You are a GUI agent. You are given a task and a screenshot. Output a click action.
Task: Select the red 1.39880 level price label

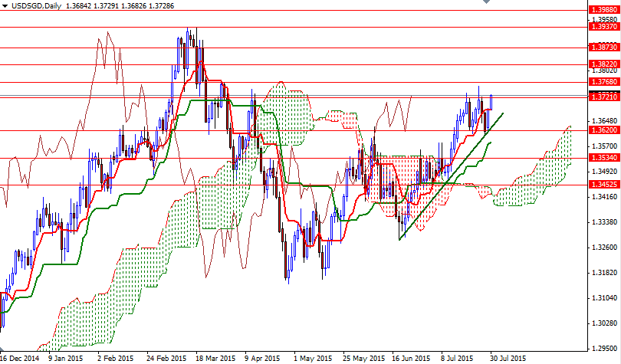[x=604, y=10]
